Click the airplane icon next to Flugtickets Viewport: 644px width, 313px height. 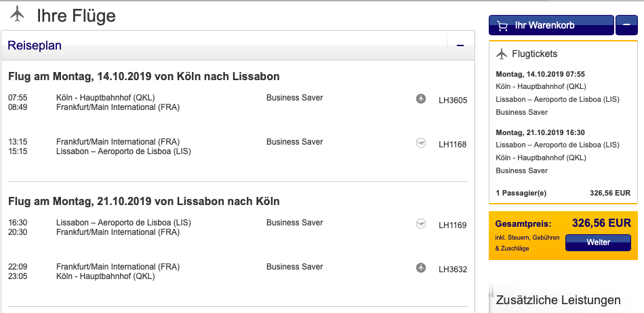pyautogui.click(x=502, y=54)
